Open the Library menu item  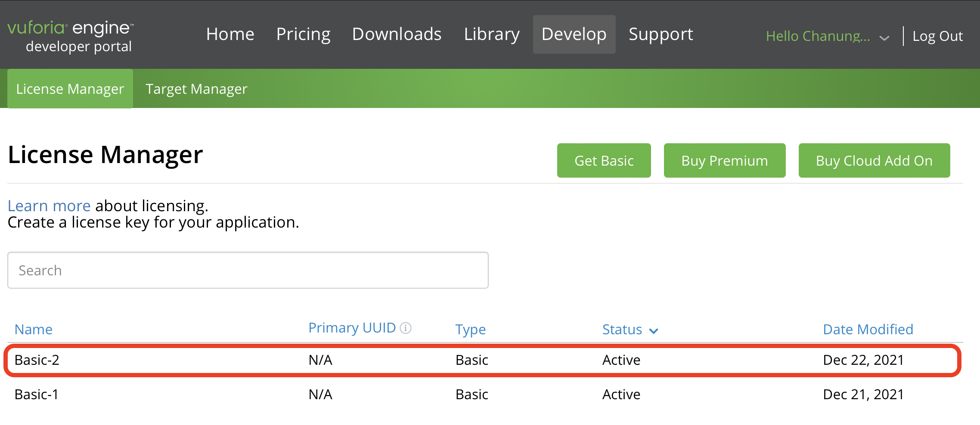[492, 34]
